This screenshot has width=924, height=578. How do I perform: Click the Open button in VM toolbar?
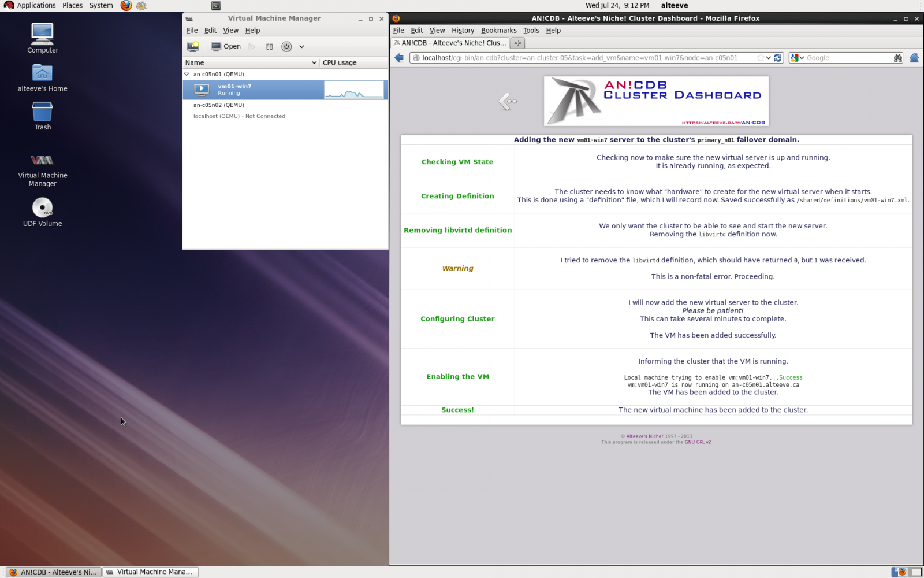pyautogui.click(x=226, y=46)
